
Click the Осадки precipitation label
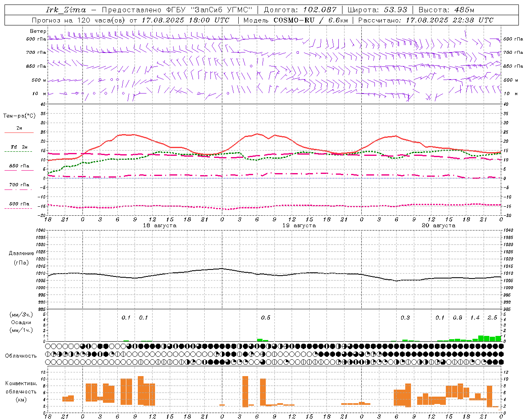[x=21, y=322]
